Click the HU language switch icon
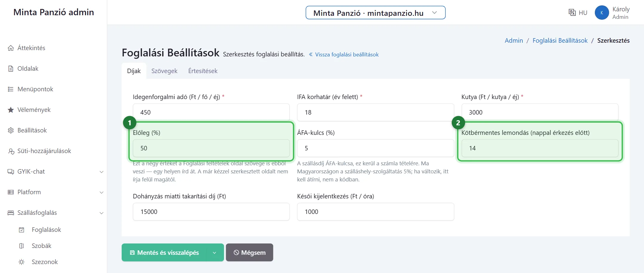This screenshot has height=273, width=644. coord(572,13)
